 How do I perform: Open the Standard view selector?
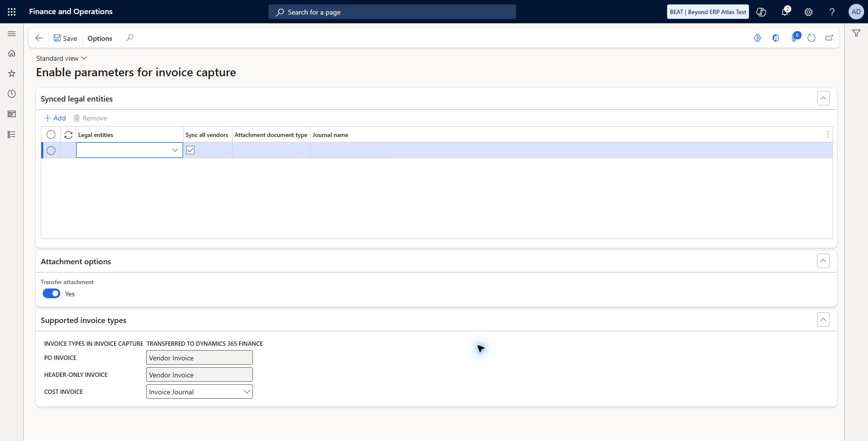(x=62, y=58)
